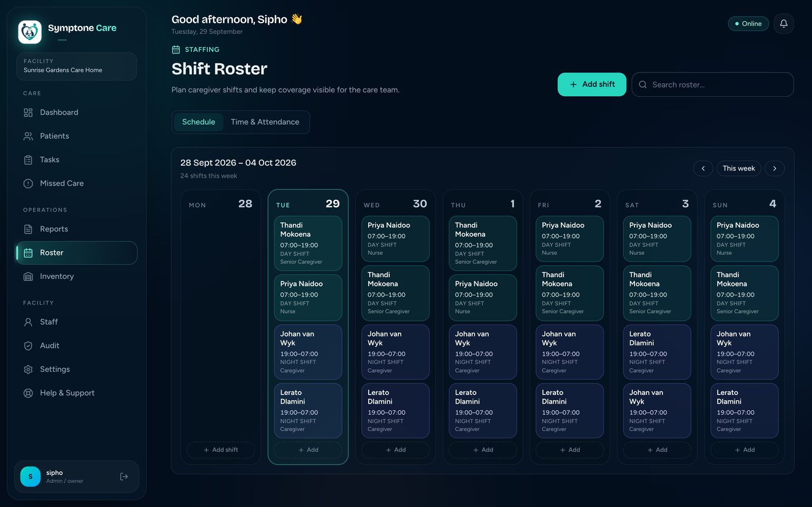
Task: Open Priya Naidoo's Wednesday day shift card
Action: (396, 239)
